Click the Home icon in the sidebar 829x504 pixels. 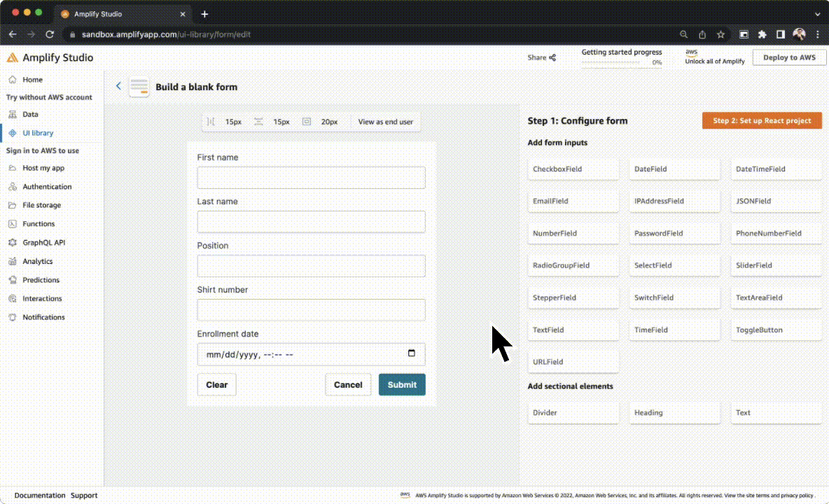pyautogui.click(x=12, y=80)
